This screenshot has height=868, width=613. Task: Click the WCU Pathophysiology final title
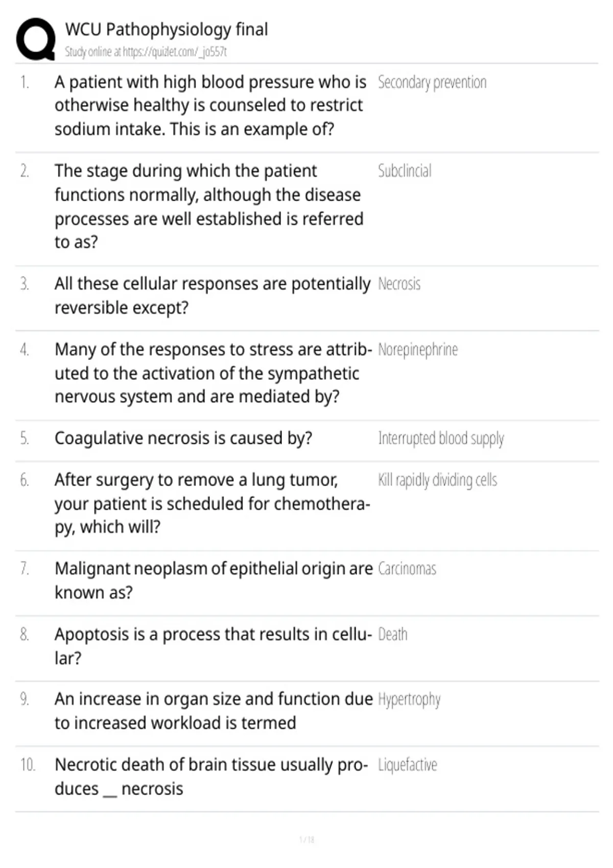pos(167,30)
